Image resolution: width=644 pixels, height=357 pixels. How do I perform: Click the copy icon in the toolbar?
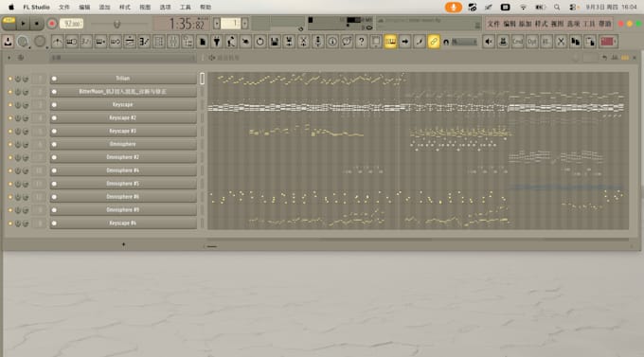point(576,42)
